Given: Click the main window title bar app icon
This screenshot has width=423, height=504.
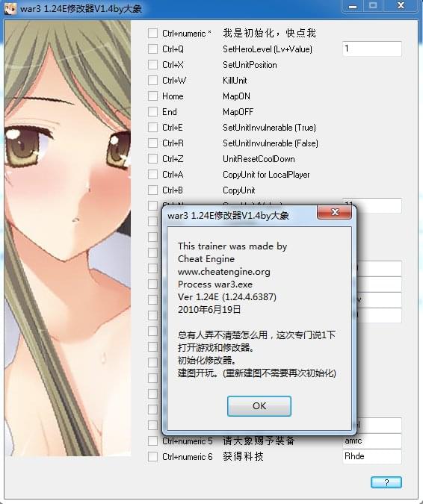Looking at the screenshot, I should coord(10,8).
